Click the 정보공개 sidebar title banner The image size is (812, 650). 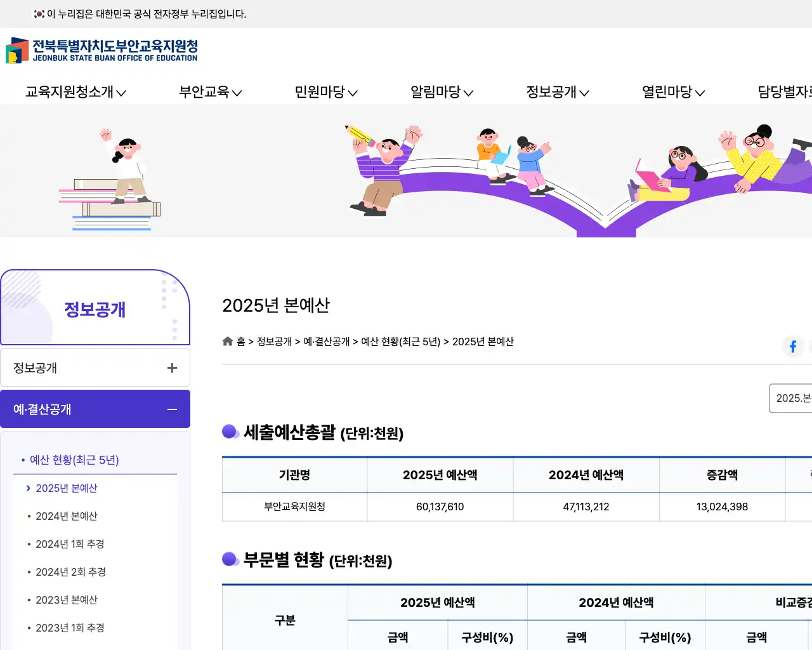(x=95, y=308)
